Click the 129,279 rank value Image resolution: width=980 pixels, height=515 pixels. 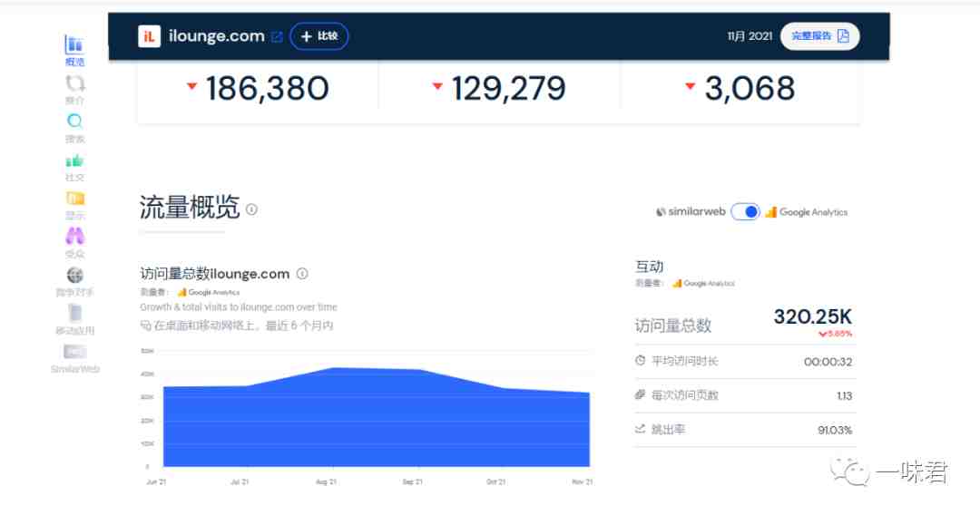[508, 88]
